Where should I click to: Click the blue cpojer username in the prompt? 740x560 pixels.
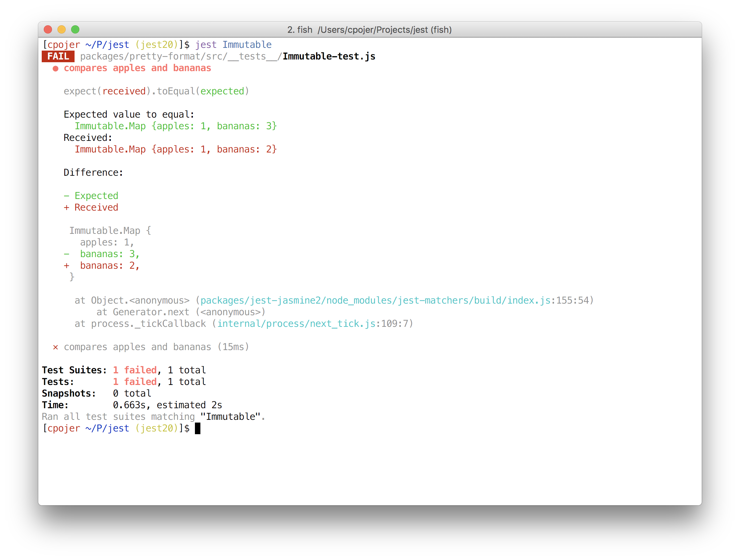pos(64,44)
